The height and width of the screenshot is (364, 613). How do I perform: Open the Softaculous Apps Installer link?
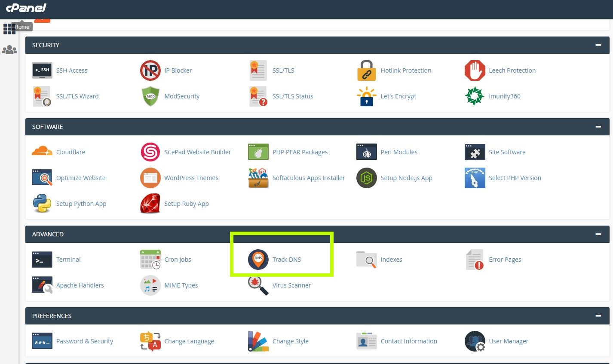tap(308, 178)
